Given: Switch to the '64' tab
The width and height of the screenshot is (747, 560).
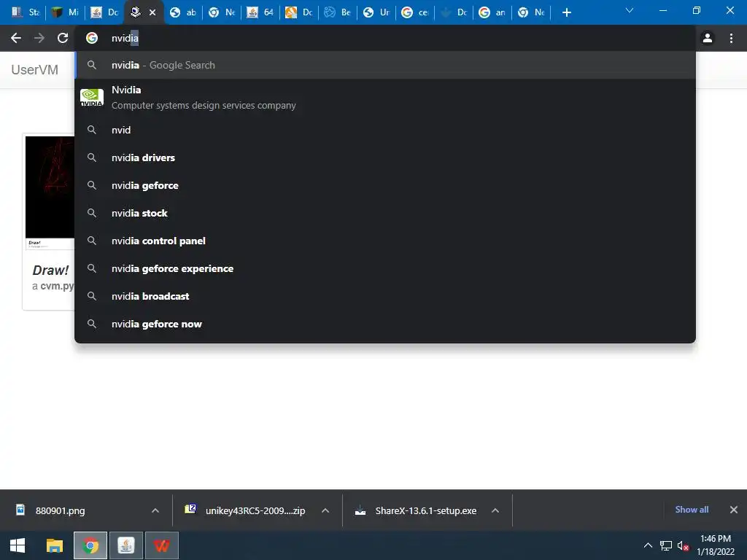Looking at the screenshot, I should click(260, 12).
